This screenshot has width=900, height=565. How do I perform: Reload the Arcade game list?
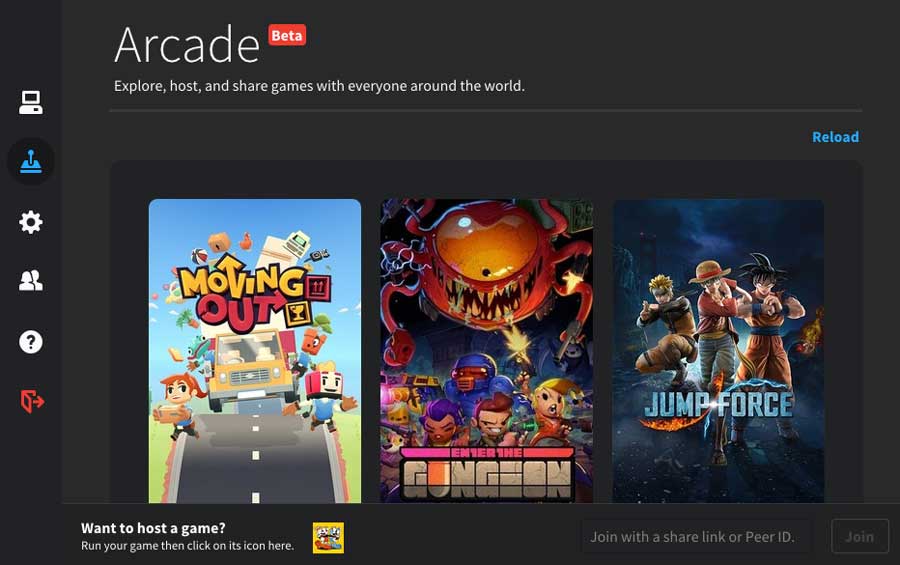pyautogui.click(x=835, y=137)
